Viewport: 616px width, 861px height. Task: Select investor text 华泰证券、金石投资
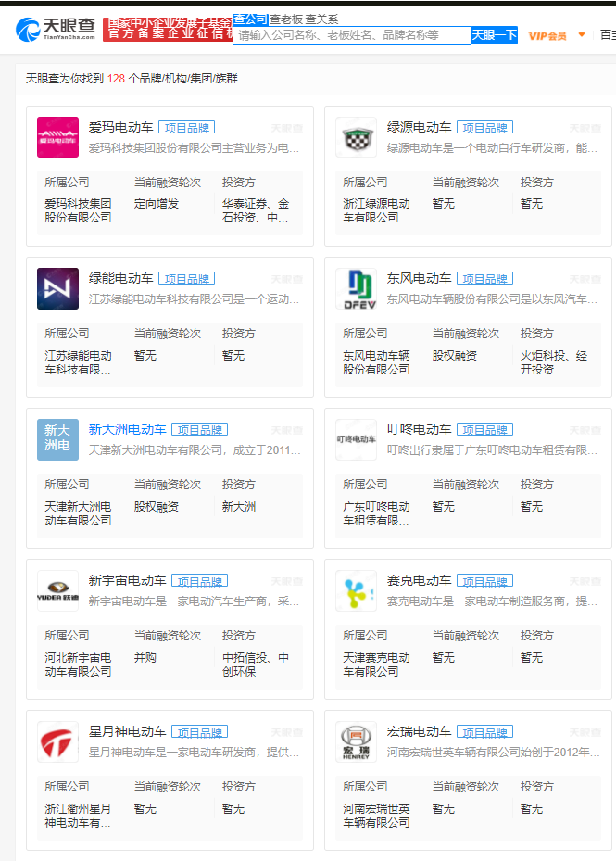click(256, 210)
